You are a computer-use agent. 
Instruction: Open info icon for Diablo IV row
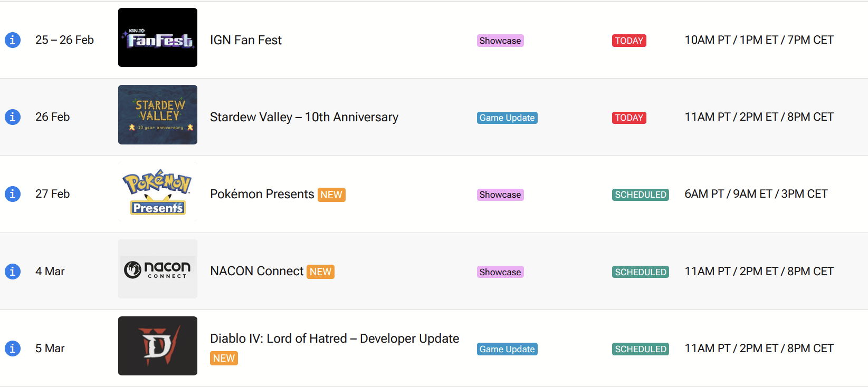[13, 349]
